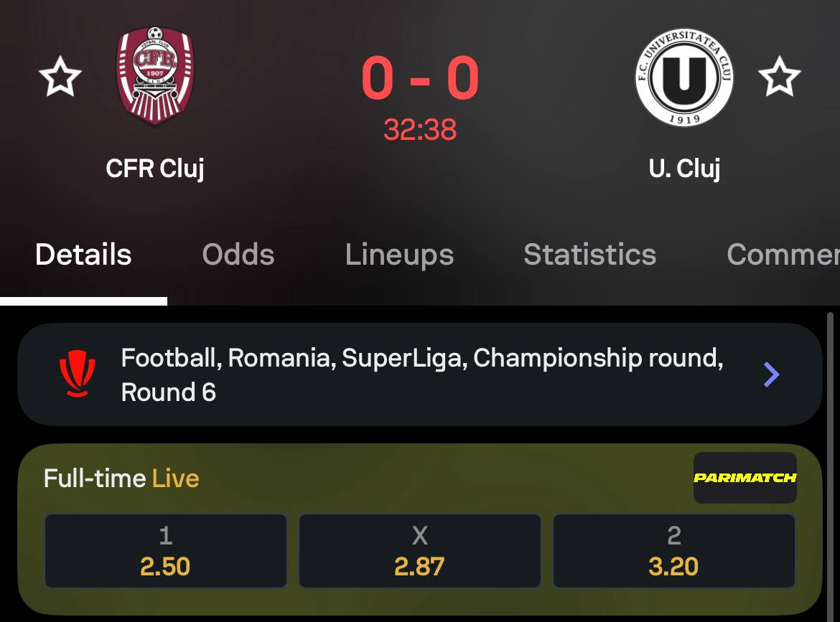Click the Universitatea Cluj club logo
The image size is (840, 622).
[x=684, y=77]
